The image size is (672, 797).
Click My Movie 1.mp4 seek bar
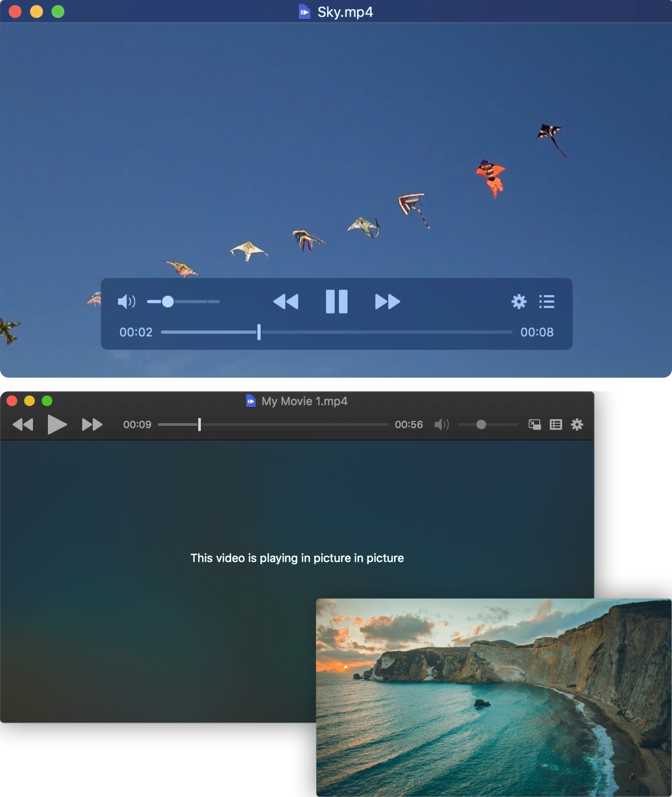(273, 424)
